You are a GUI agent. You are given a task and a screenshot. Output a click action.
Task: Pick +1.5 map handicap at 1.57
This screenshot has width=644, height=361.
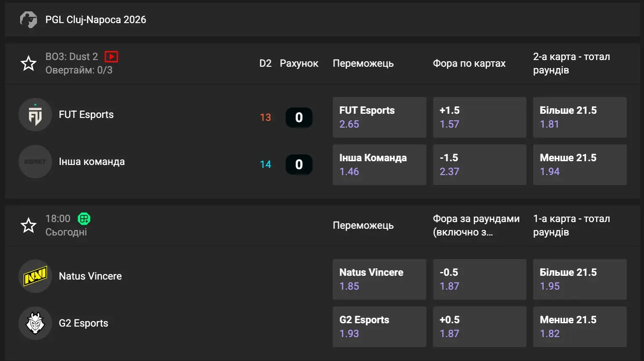pyautogui.click(x=479, y=118)
